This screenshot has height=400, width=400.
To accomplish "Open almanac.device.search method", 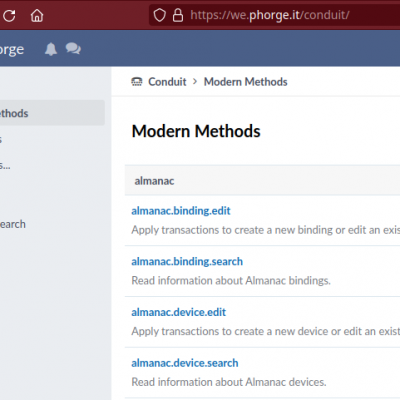I will 185,363.
